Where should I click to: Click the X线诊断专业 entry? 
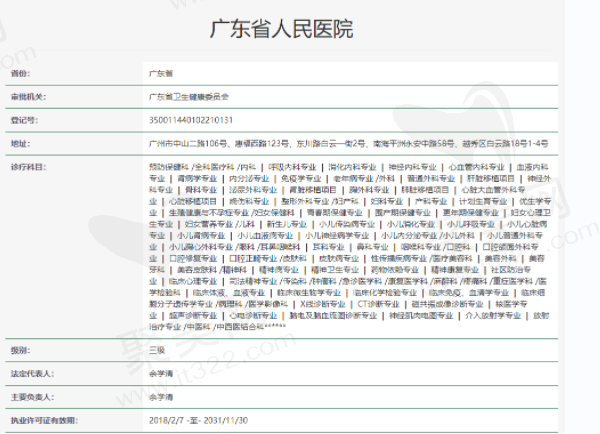pos(323,304)
